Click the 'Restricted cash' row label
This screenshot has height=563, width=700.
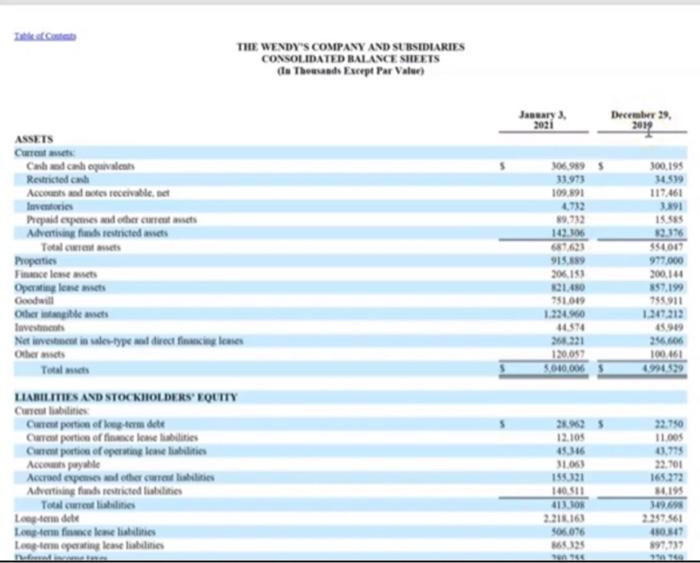coord(58,179)
